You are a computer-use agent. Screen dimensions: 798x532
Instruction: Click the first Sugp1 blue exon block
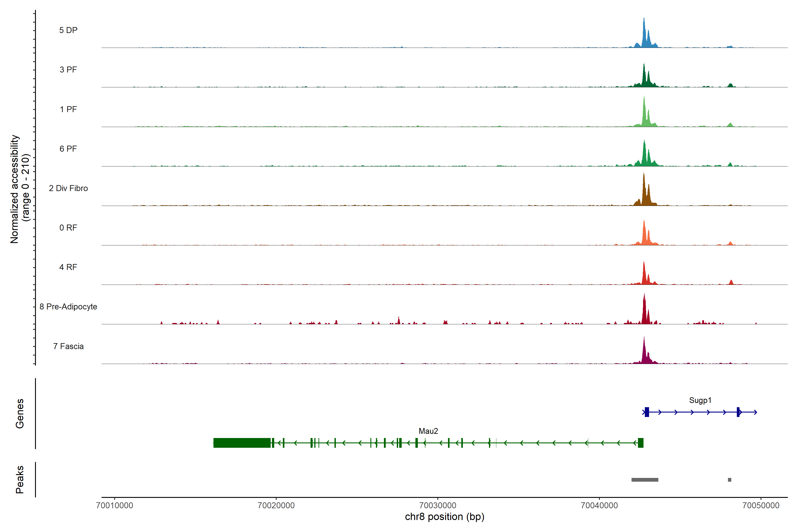[x=647, y=412]
